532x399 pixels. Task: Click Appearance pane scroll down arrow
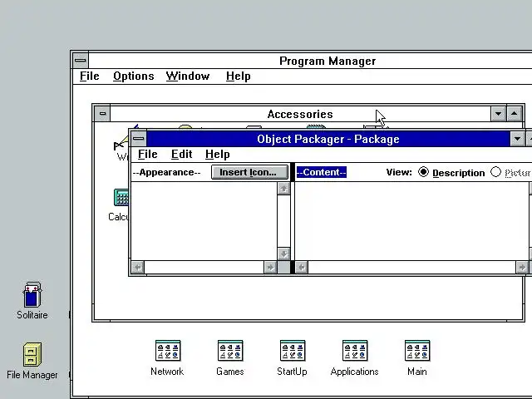click(x=283, y=254)
